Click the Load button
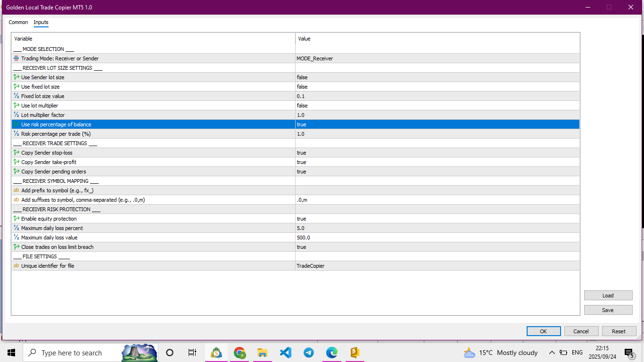644x362 pixels. tap(608, 296)
